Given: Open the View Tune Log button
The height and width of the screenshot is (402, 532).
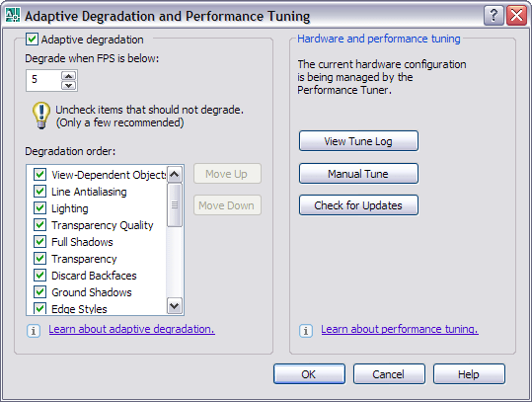Looking at the screenshot, I should coord(358,141).
